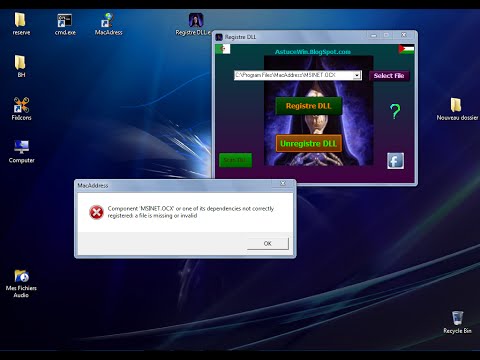This screenshot has width=480, height=360.
Task: Close the Registre DLL window
Action: click(404, 35)
